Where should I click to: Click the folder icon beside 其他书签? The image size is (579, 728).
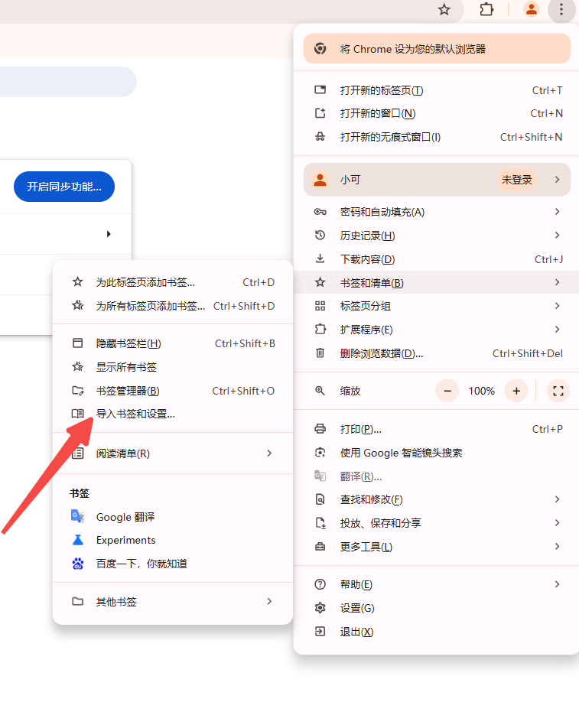(x=77, y=602)
